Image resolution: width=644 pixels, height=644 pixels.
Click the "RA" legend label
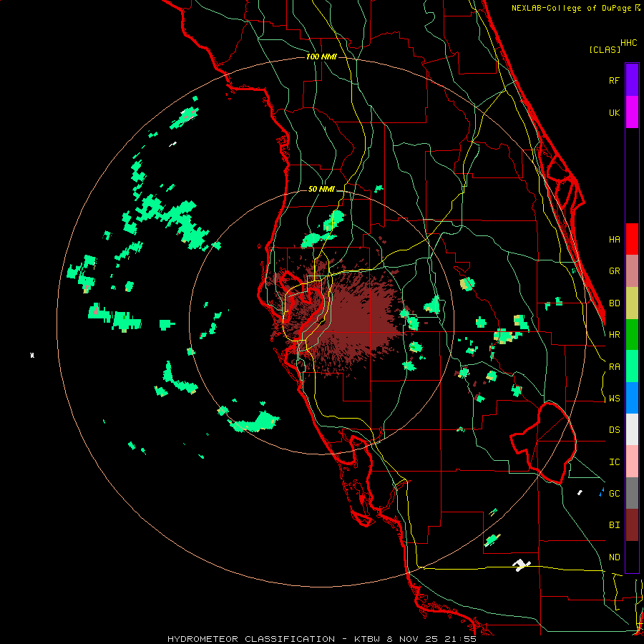[x=614, y=367]
